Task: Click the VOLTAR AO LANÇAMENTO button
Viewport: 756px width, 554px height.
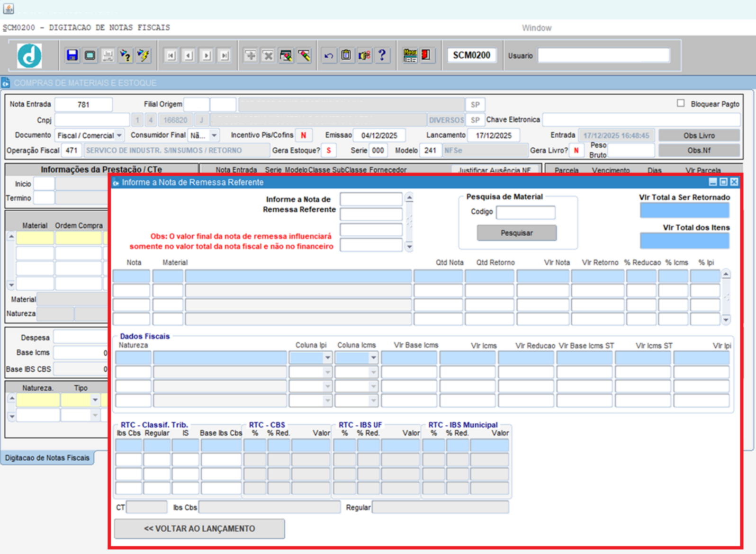Action: click(x=199, y=528)
